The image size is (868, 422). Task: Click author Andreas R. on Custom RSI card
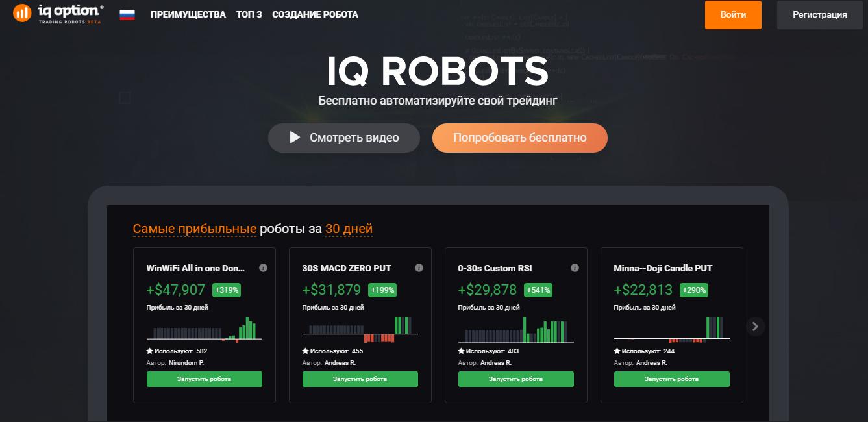496,363
